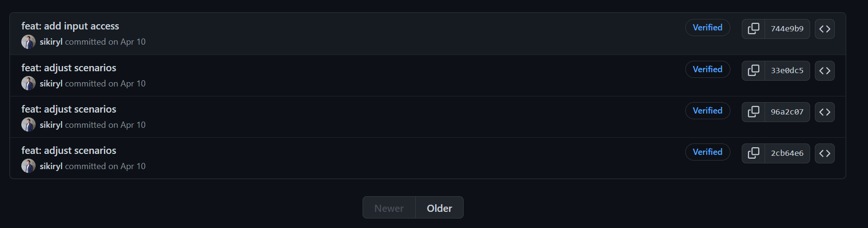Copy full SHA for commit 2cb64e6
This screenshot has height=228, width=868.
coord(753,153)
